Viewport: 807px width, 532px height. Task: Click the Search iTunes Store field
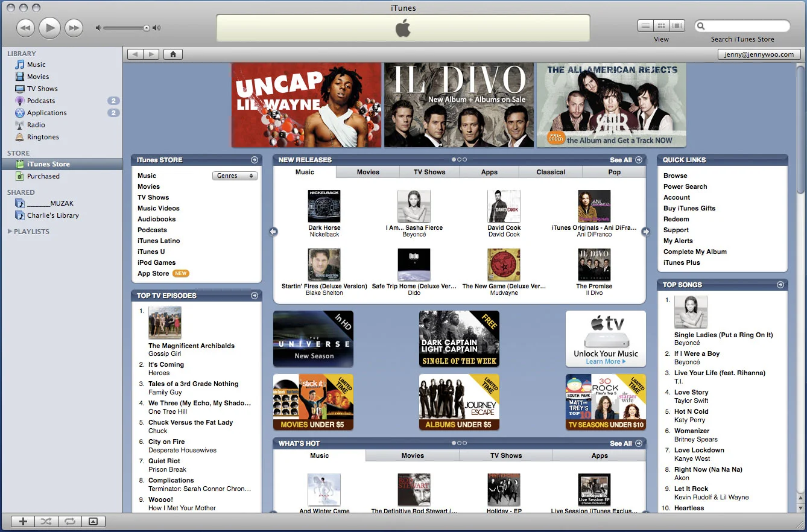point(742,26)
